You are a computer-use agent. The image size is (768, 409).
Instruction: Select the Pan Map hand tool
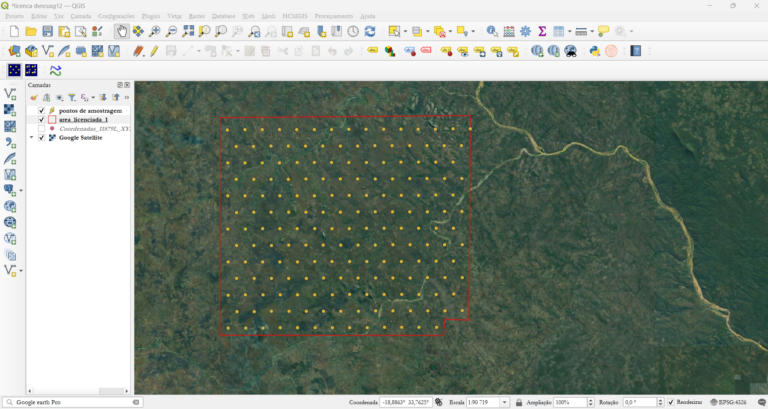[121, 31]
